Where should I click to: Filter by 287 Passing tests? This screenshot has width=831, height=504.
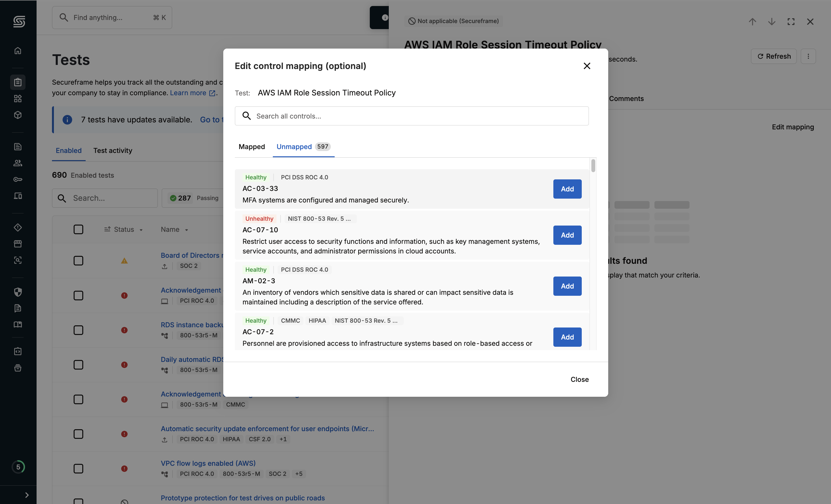click(x=194, y=198)
